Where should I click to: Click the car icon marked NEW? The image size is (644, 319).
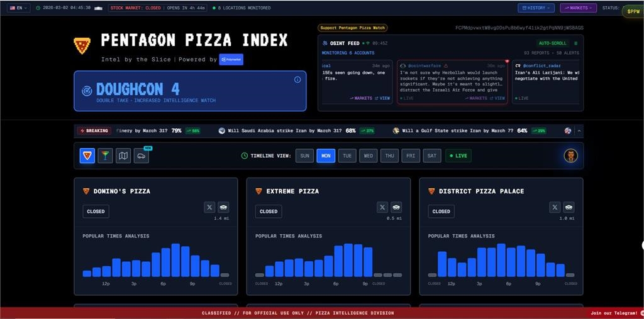[142, 156]
